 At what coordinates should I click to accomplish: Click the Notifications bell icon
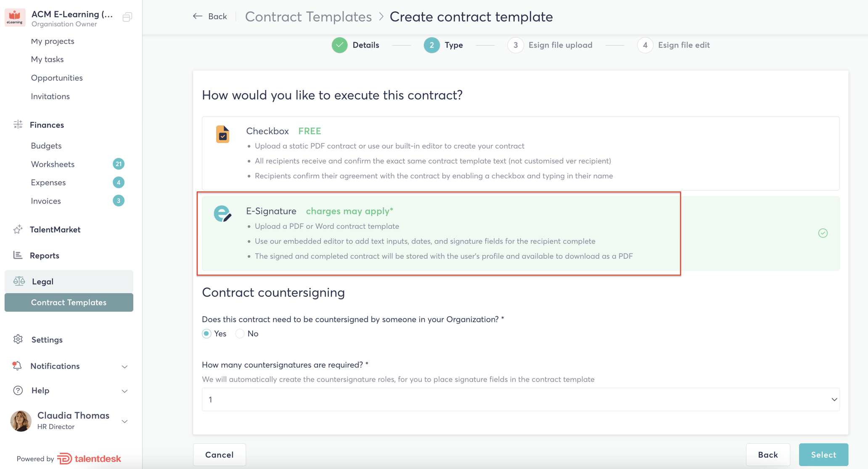pos(17,366)
